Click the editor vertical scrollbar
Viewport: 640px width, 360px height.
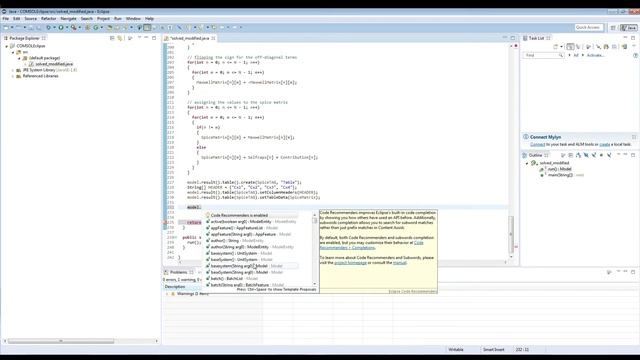pyautogui.click(x=511, y=234)
